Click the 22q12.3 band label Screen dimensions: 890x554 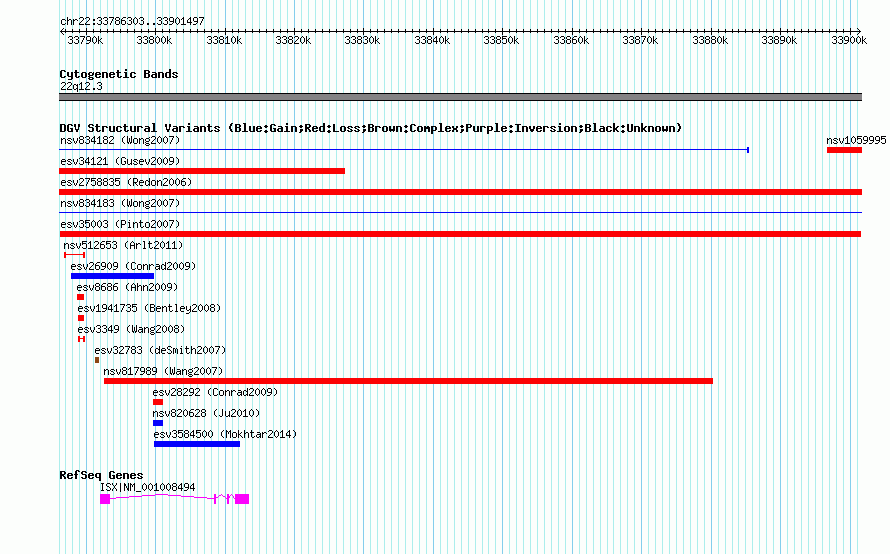[x=81, y=86]
